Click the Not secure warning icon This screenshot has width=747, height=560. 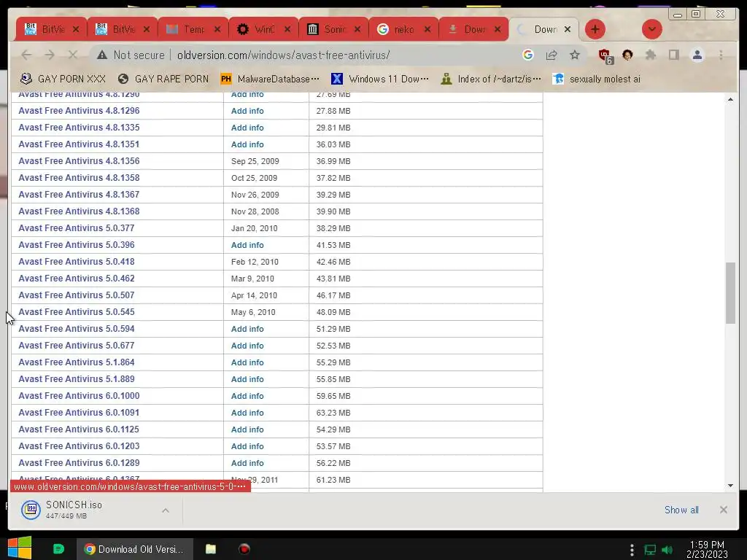click(102, 55)
